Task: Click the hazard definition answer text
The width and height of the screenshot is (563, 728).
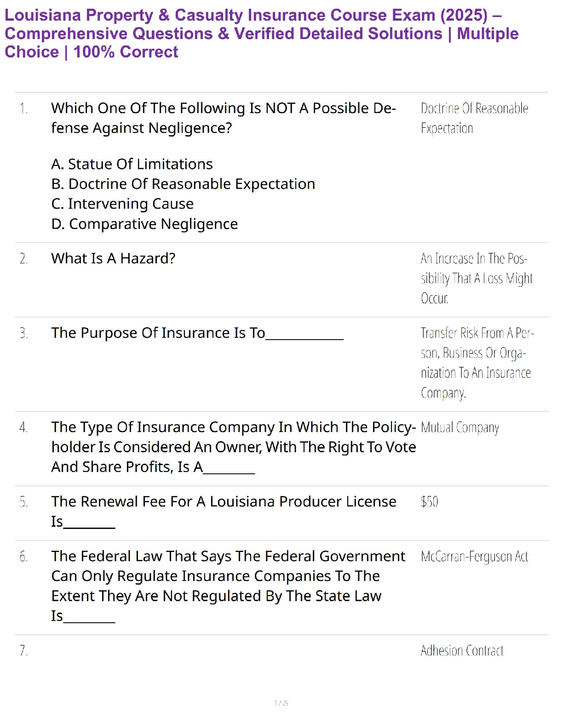Action: point(476,278)
